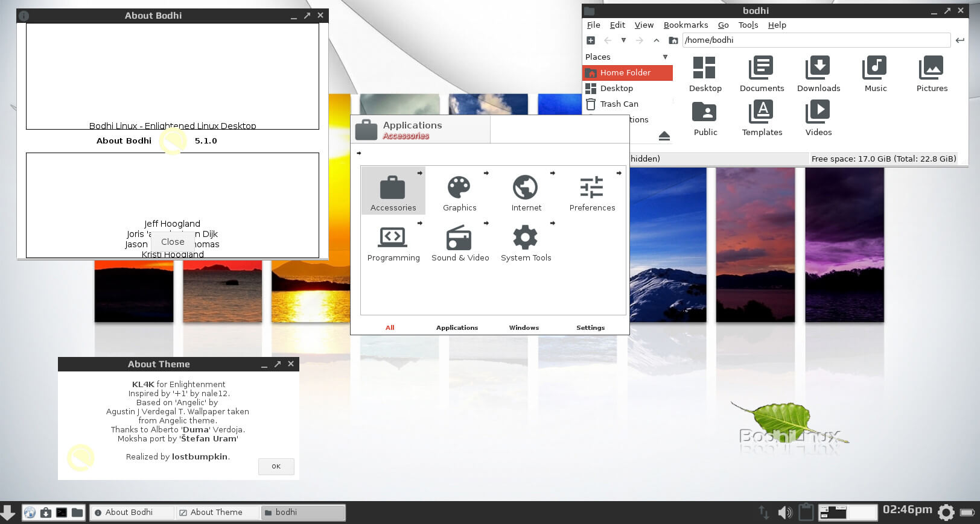
Task: Expand the Internet submenu arrow
Action: (x=552, y=173)
